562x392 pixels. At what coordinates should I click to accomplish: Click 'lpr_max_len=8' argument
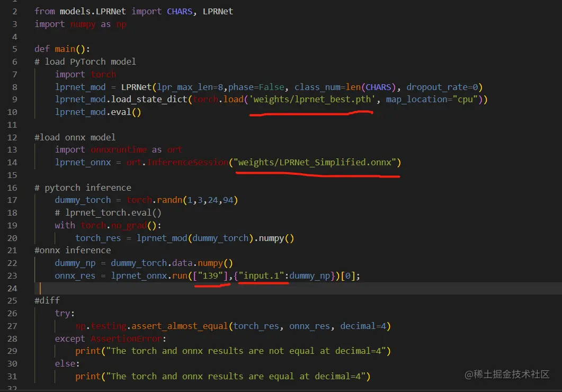[x=190, y=87]
